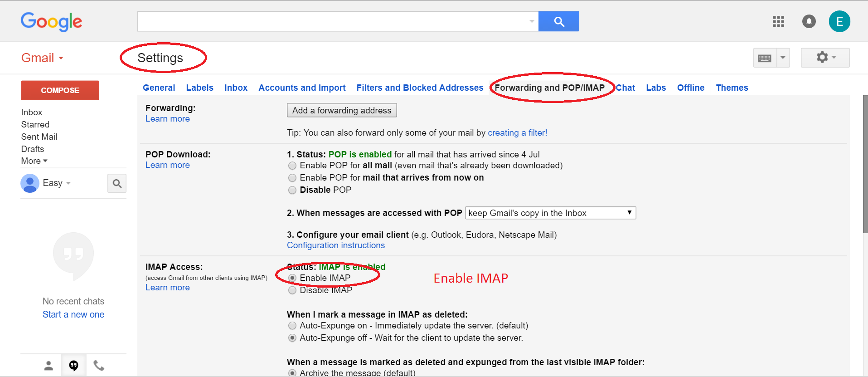Click the Easy profile avatar
Viewport: 868px width, 377px height.
tap(30, 183)
